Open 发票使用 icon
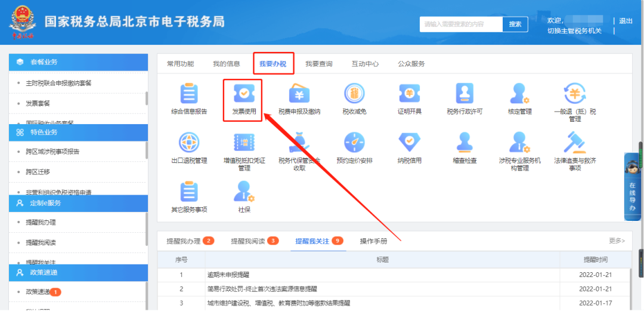This screenshot has width=644, height=311. point(244,93)
